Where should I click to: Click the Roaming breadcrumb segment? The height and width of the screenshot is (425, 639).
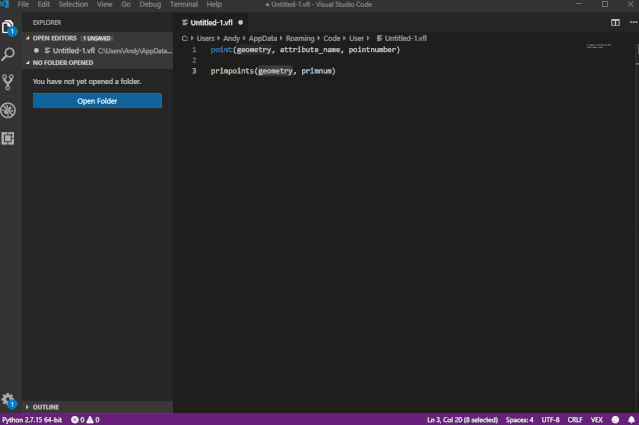click(x=300, y=38)
